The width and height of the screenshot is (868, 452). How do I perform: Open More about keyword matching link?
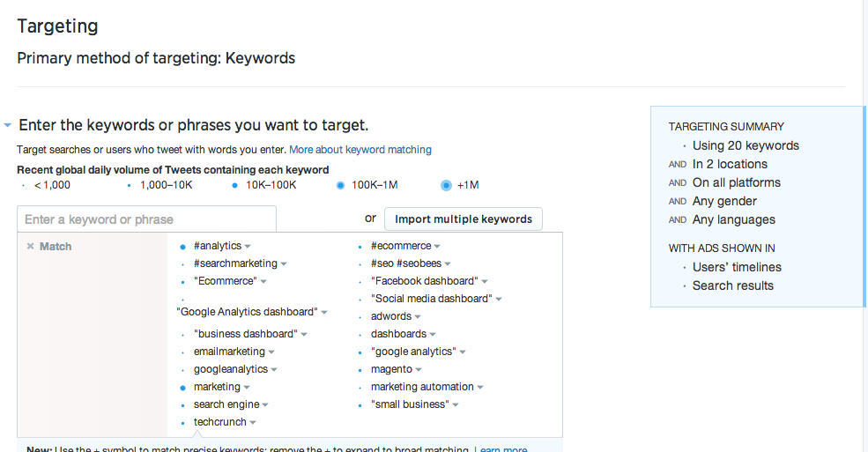(x=360, y=150)
